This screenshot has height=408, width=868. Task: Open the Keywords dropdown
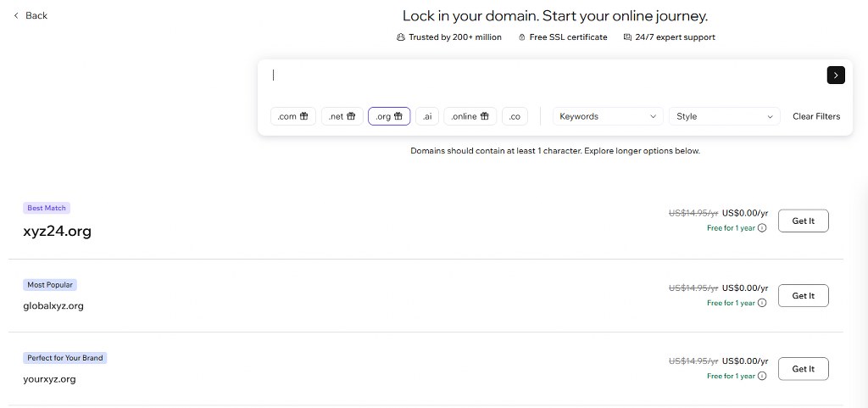pos(608,116)
